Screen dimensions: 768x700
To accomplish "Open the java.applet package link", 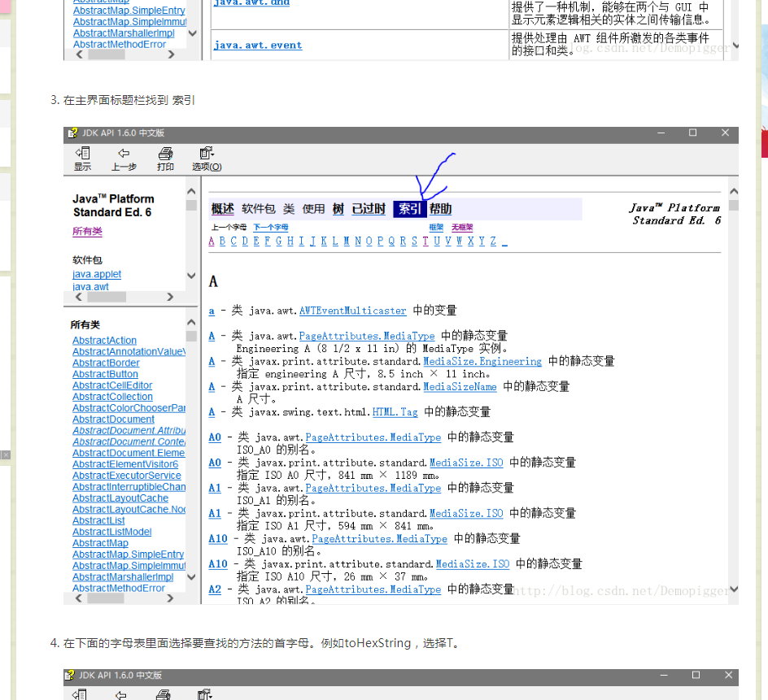I will pyautogui.click(x=97, y=274).
